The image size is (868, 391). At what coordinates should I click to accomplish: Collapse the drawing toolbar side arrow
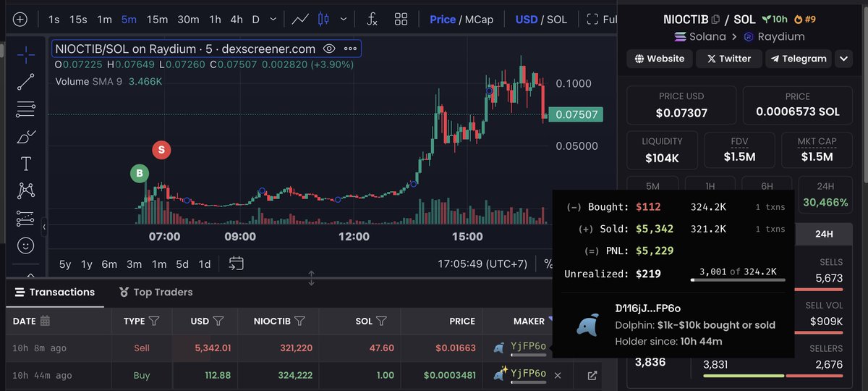44,227
